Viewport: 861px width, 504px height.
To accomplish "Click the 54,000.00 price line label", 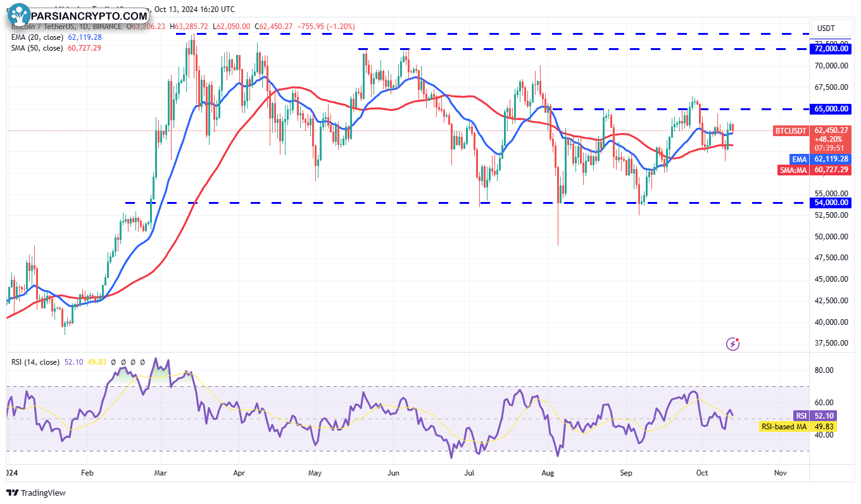I will (x=831, y=203).
